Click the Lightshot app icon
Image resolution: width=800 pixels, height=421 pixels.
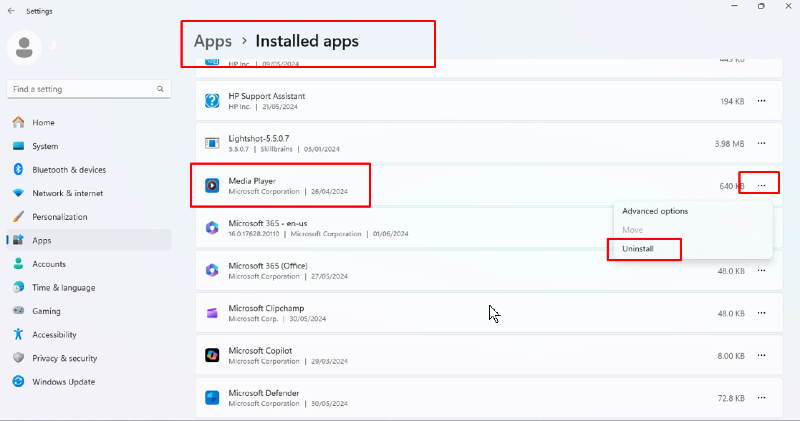(212, 143)
